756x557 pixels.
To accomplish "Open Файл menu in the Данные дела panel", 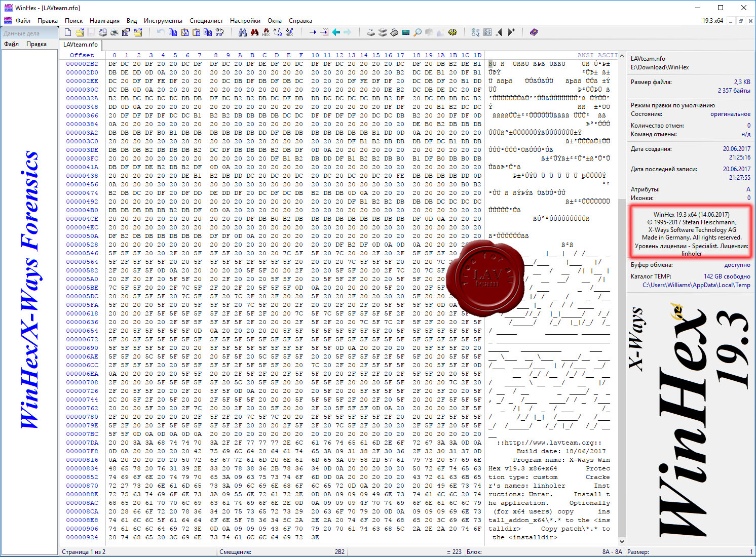I will tap(12, 44).
